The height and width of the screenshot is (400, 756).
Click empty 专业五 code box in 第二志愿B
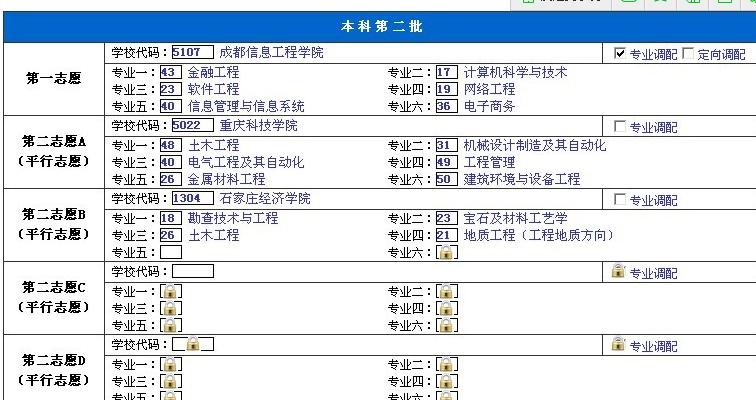pyautogui.click(x=171, y=252)
